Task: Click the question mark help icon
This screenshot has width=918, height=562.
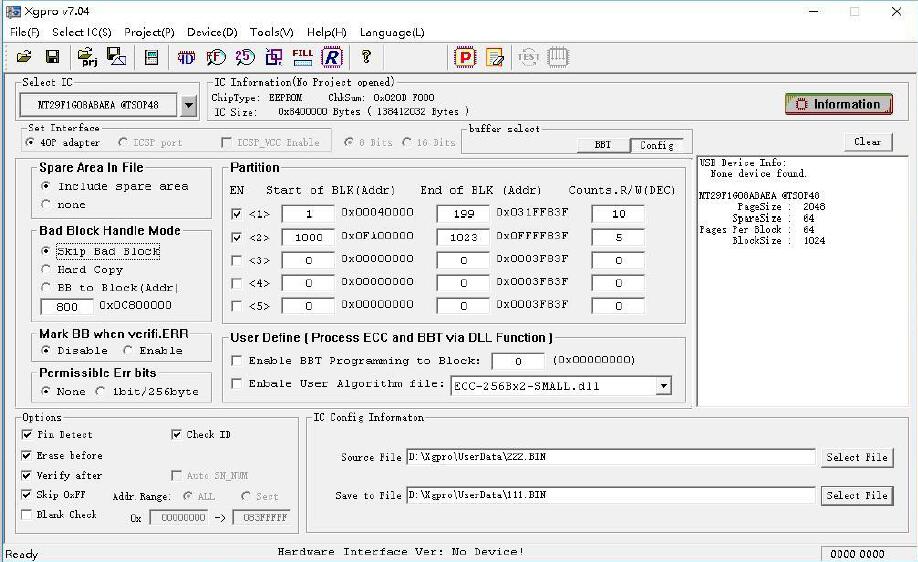Action: click(x=366, y=57)
